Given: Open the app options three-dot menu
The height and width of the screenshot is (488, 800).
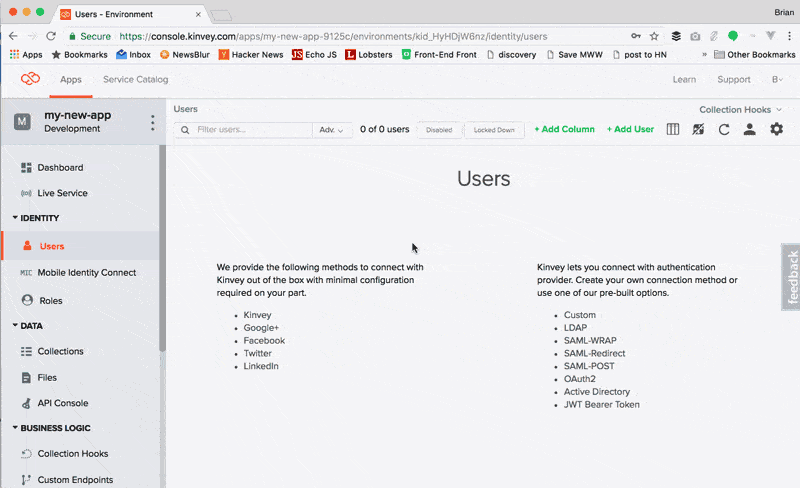Looking at the screenshot, I should click(x=152, y=123).
